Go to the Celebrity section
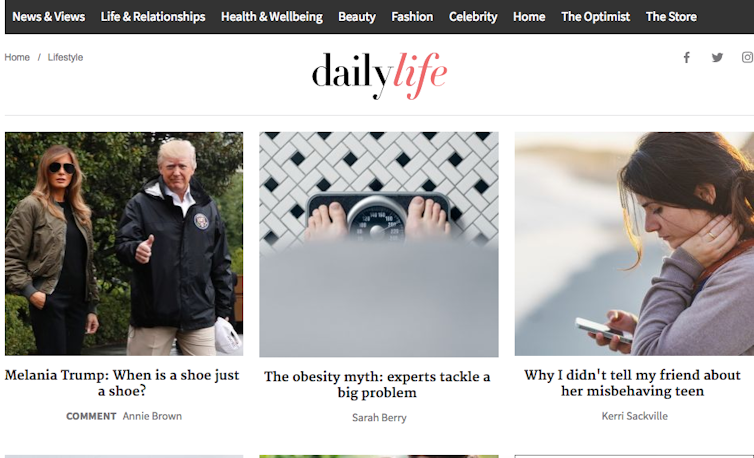754x458 pixels. tap(473, 17)
